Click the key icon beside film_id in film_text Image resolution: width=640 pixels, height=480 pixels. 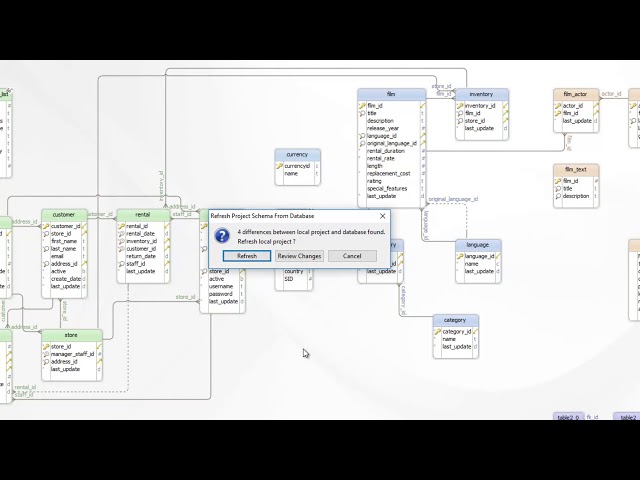tap(558, 181)
